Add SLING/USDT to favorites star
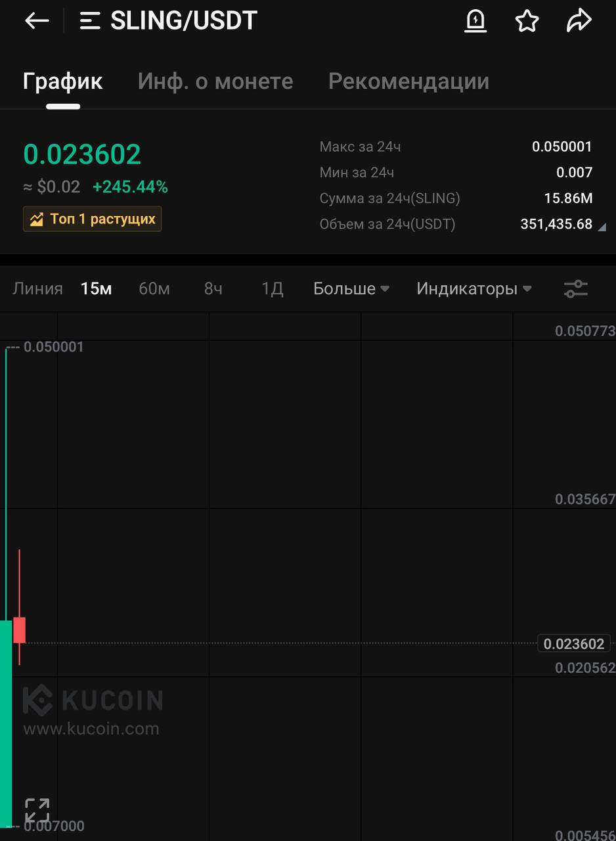This screenshot has width=616, height=841. [527, 21]
